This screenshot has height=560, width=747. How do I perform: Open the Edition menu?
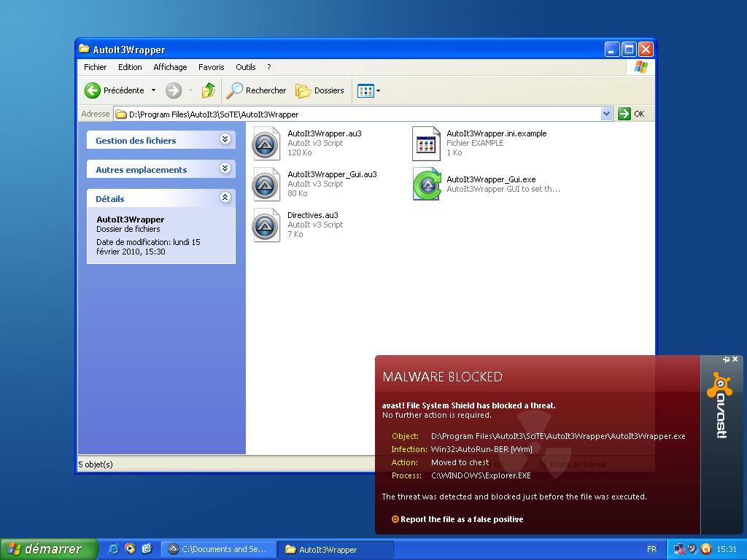pos(130,67)
